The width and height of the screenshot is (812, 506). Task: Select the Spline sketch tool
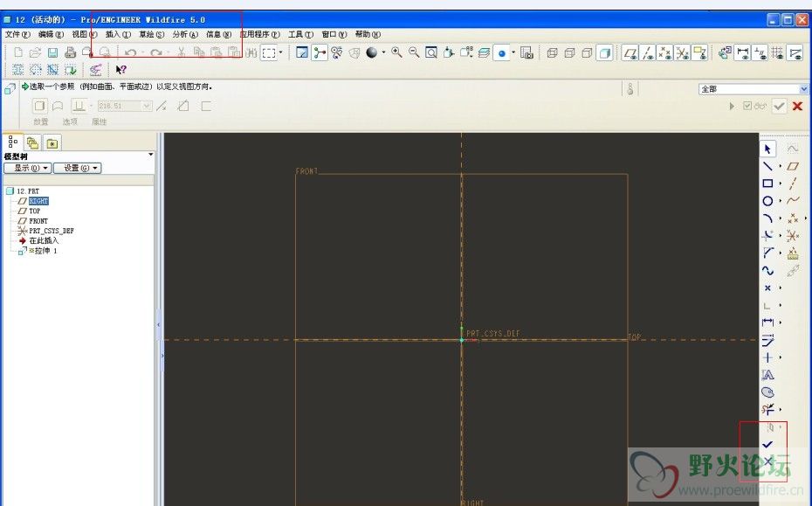point(767,271)
